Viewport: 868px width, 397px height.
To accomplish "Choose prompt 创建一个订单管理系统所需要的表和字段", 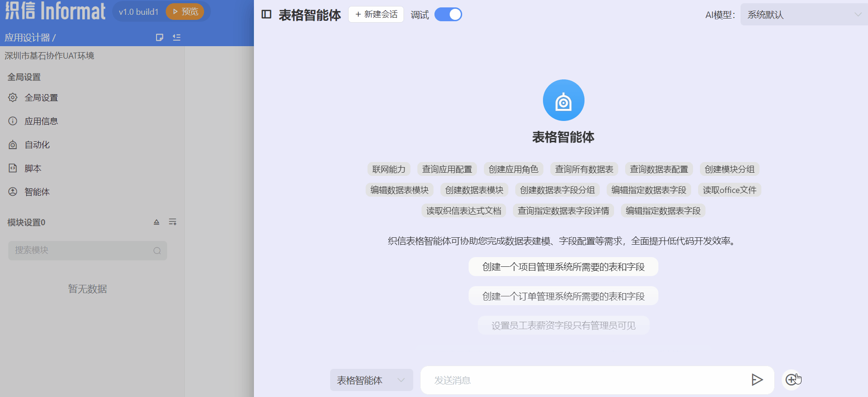I will 563,296.
